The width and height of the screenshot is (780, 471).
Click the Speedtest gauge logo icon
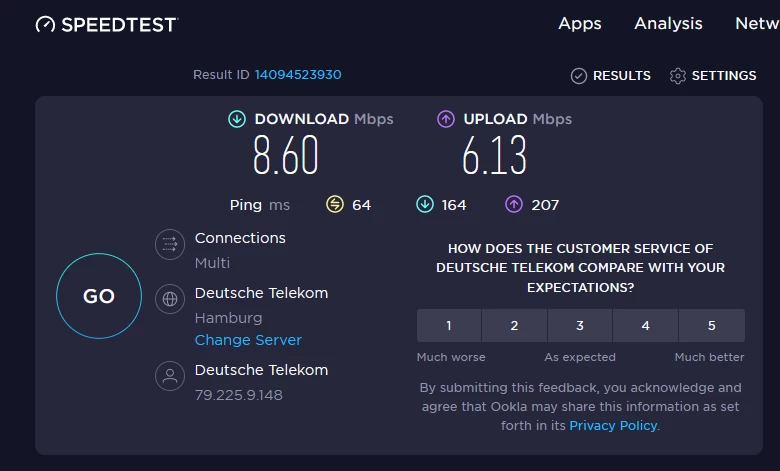(46, 24)
